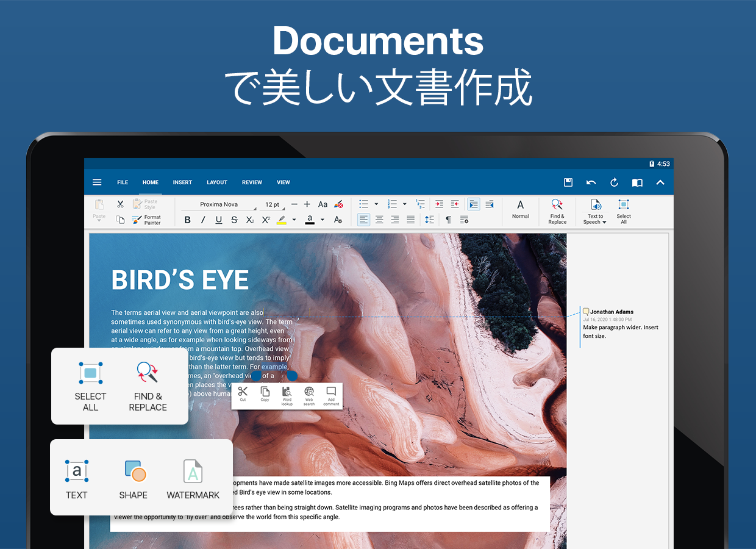
Task: Switch to reading view (book icon)
Action: pyautogui.click(x=637, y=182)
